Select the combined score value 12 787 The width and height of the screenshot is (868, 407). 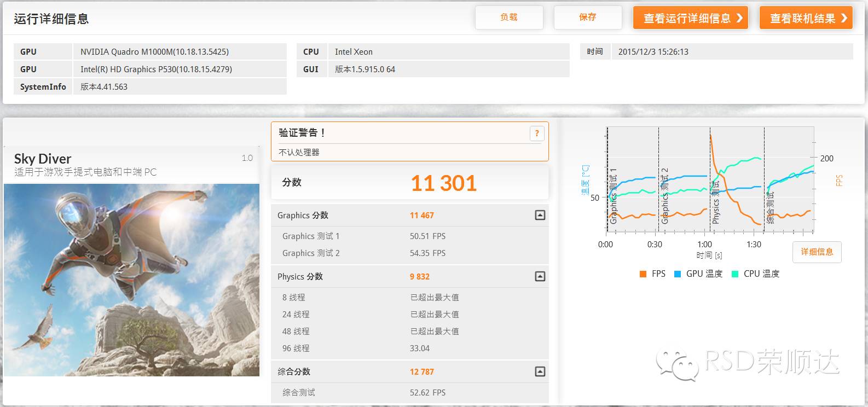pos(422,372)
